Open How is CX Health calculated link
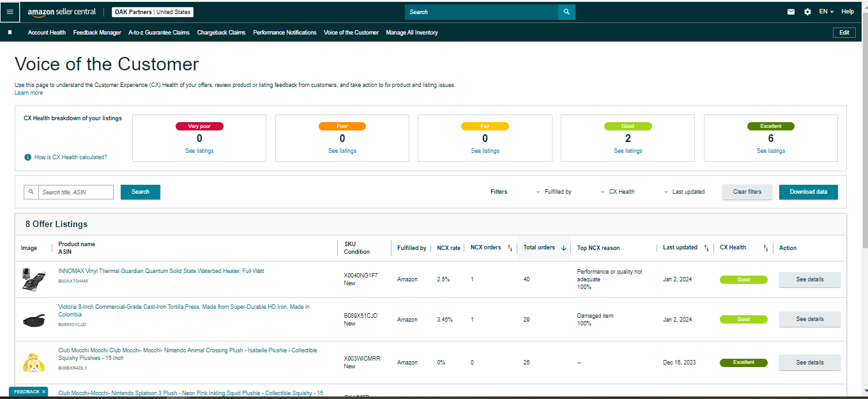The height and width of the screenshot is (399, 868). pos(71,157)
